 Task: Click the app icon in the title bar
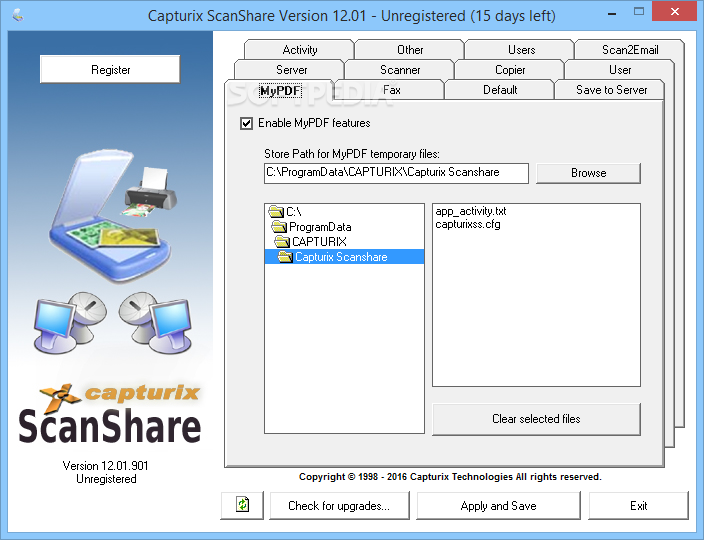[x=18, y=16]
